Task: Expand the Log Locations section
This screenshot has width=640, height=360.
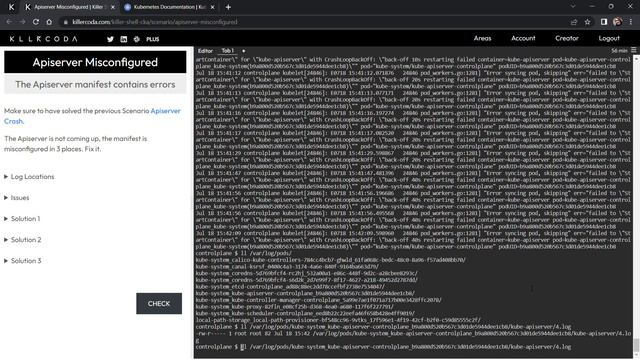Action: [29, 177]
